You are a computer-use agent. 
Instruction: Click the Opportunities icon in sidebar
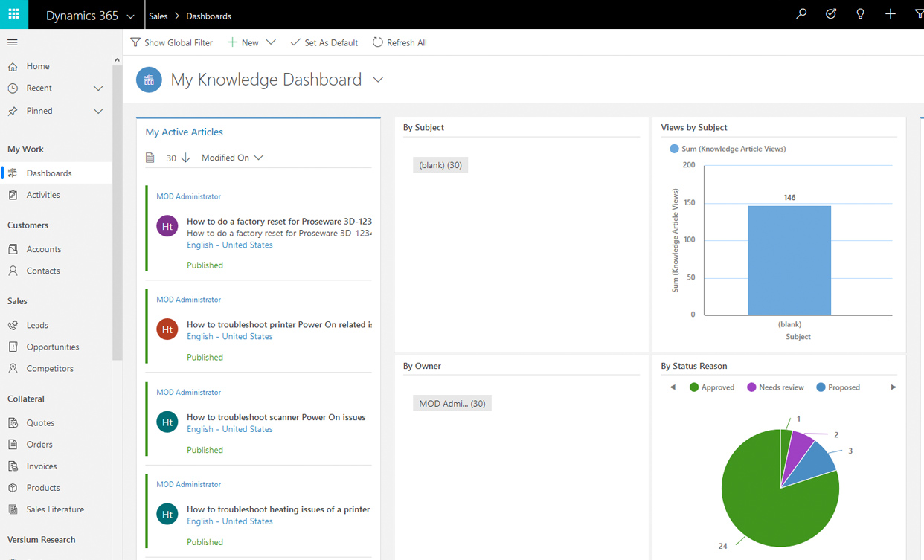(13, 347)
